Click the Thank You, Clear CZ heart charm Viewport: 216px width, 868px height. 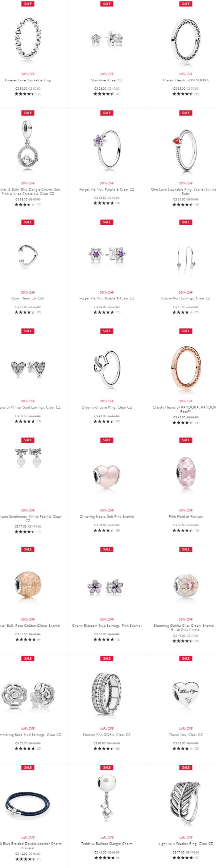[186, 694]
